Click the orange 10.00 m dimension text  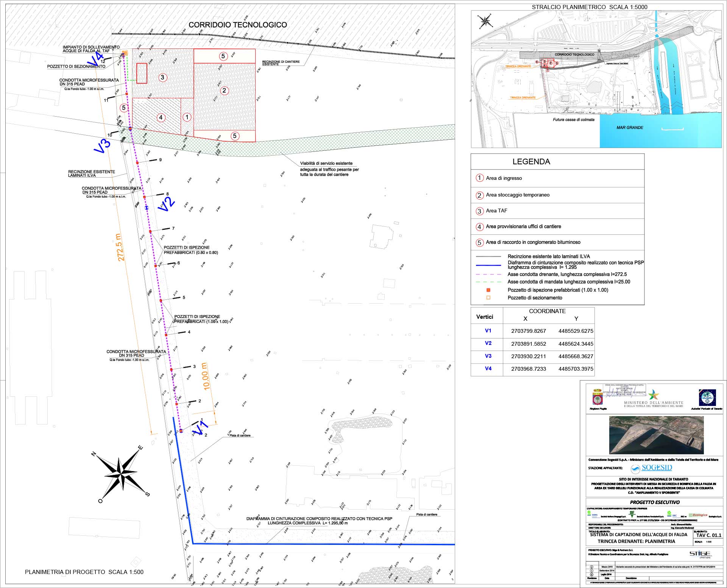click(x=205, y=376)
